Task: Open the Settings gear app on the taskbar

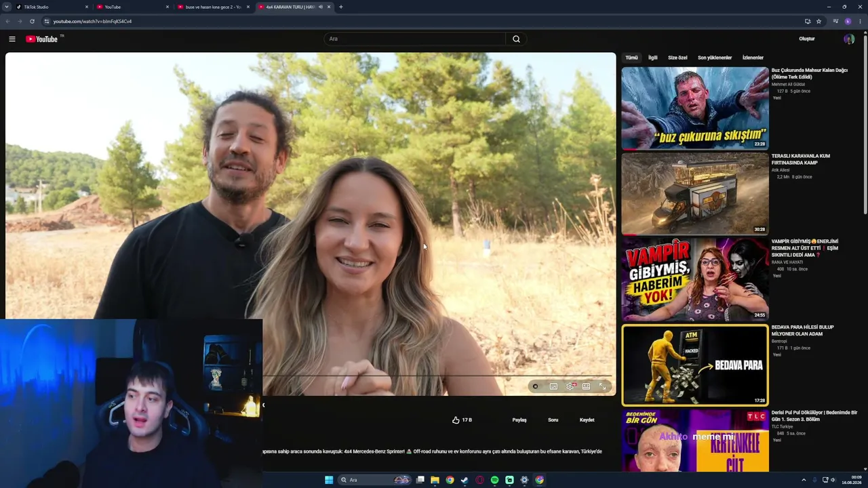Action: point(524,480)
